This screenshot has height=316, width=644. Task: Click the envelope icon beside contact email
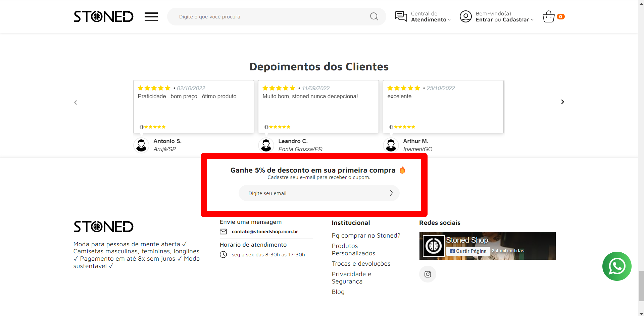(223, 232)
